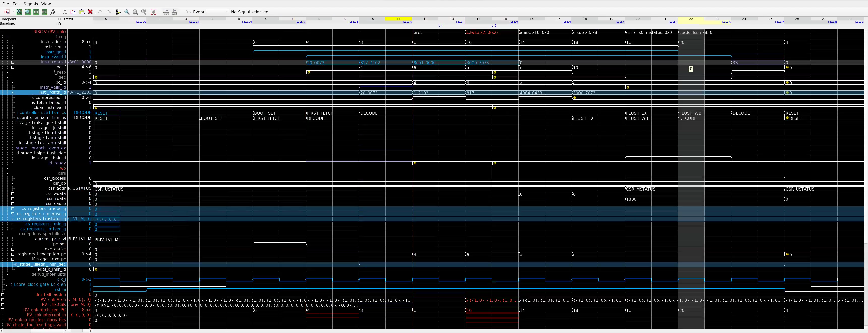This screenshot has width=868, height=333.
Task: Open the Signals menu
Action: point(31,4)
